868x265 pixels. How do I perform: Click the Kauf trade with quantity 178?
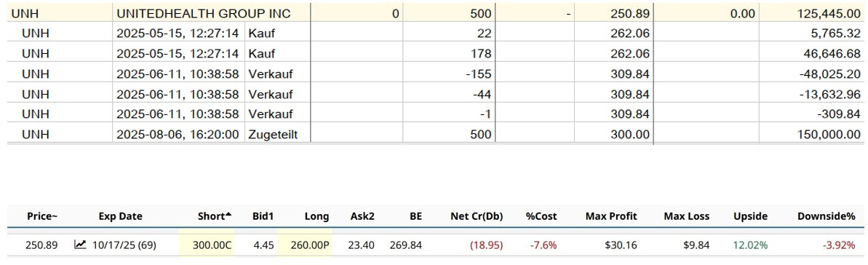437,54
